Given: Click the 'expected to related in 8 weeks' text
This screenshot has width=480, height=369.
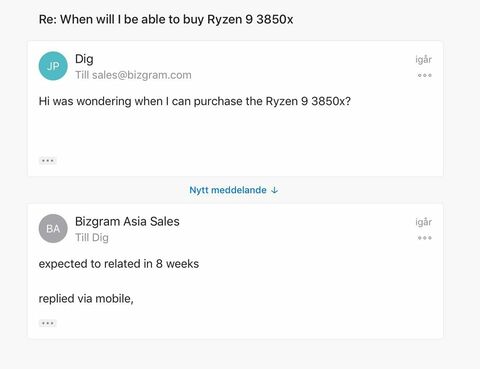Looking at the screenshot, I should (x=119, y=264).
